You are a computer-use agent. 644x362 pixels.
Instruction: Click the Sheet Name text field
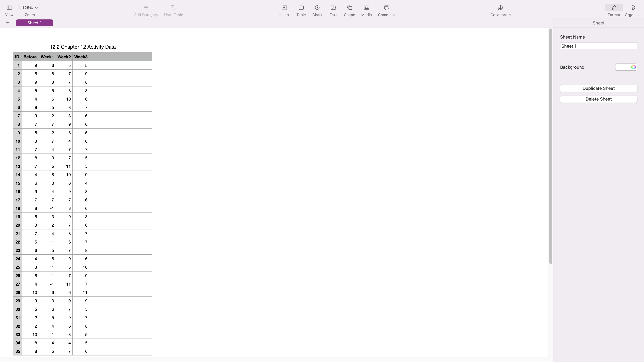(x=599, y=46)
